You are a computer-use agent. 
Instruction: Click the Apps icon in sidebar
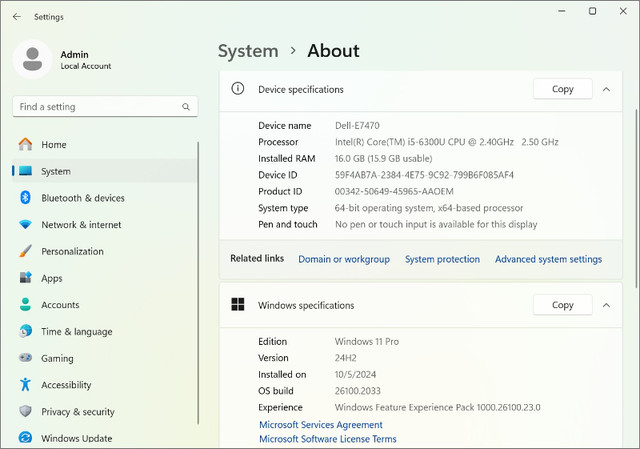click(25, 278)
